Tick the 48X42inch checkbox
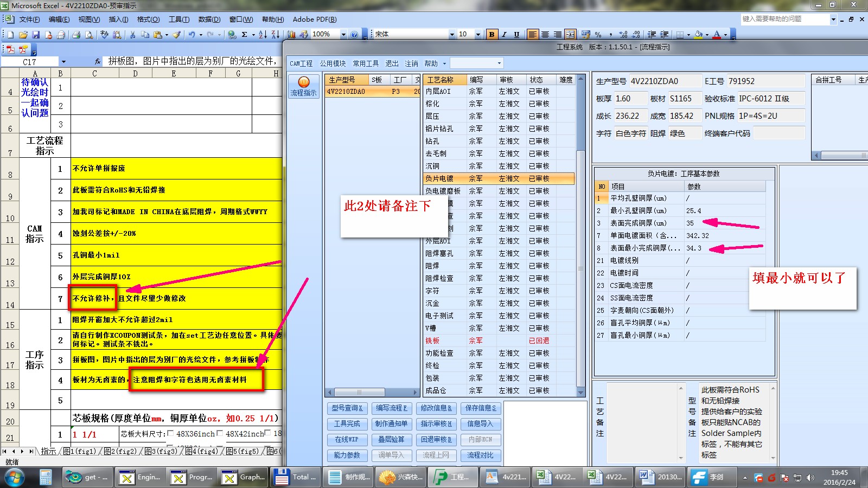The image size is (868, 488). tap(220, 433)
